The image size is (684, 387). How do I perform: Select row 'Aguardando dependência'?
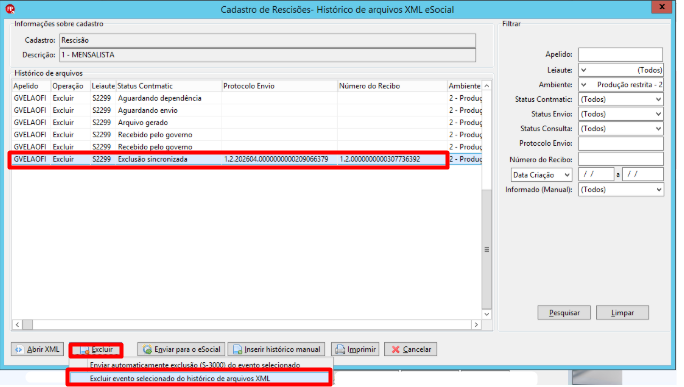coord(246,98)
